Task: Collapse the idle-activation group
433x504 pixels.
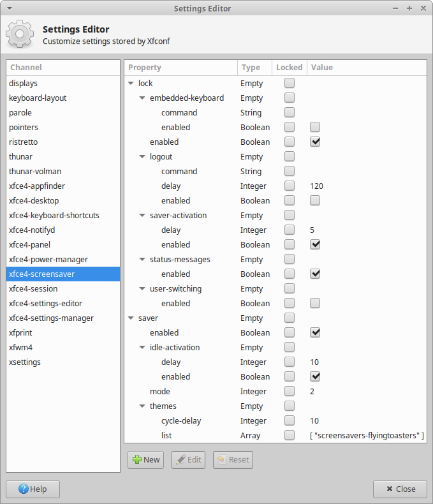Action: coord(142,348)
